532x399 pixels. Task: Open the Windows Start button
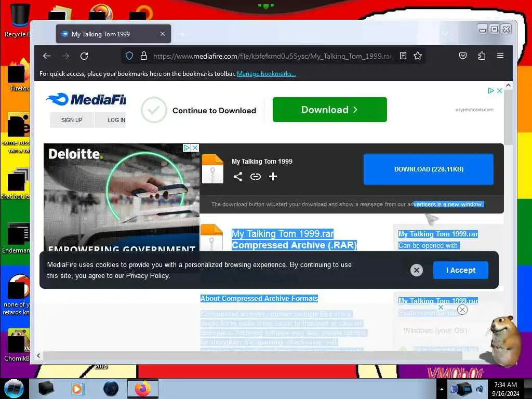[14, 389]
